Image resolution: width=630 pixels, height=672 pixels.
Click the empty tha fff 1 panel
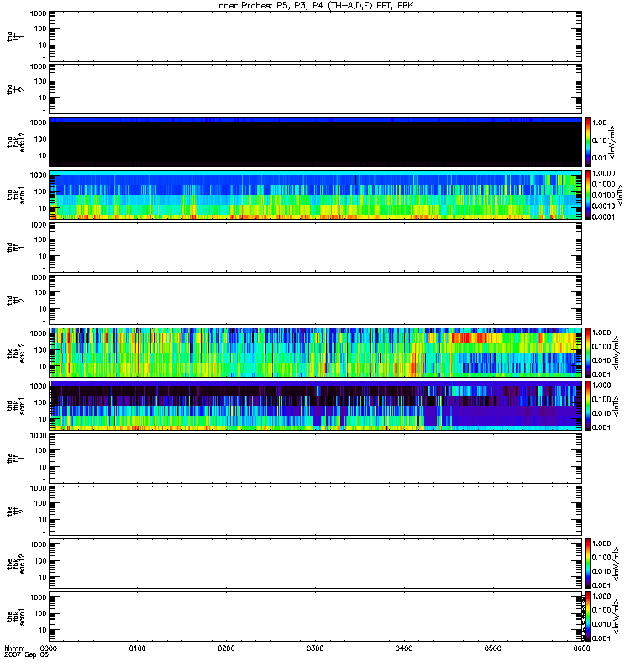click(316, 36)
